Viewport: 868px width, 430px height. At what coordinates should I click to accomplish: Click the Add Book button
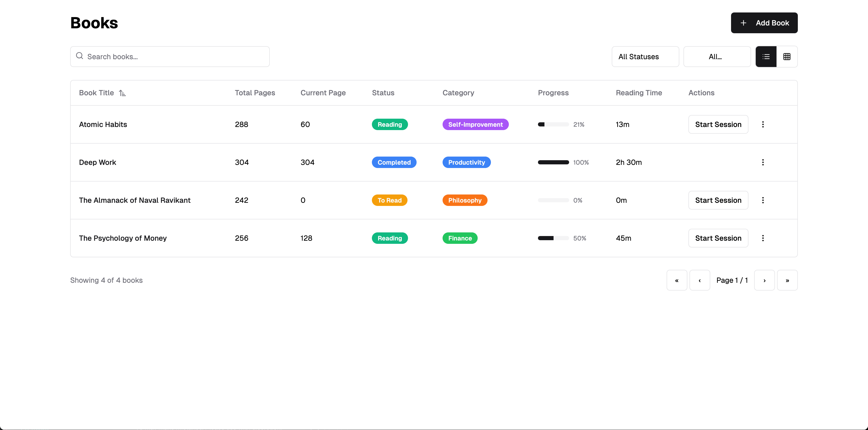click(x=764, y=23)
